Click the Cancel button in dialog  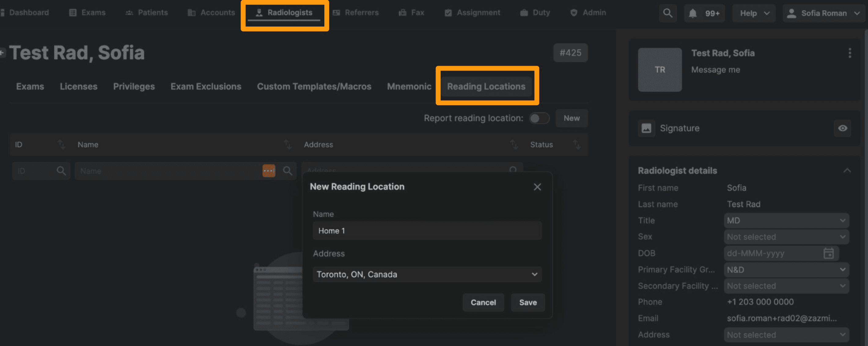coord(483,302)
